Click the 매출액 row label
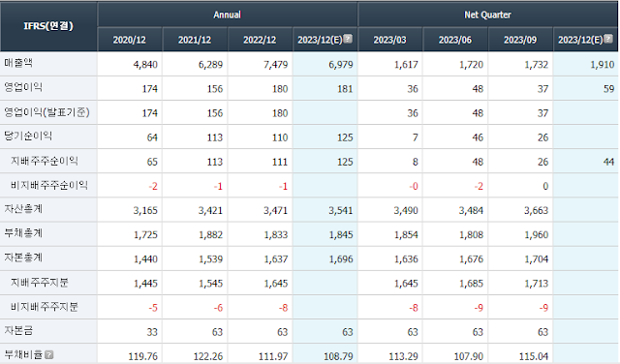Viewport: 620px width, 364px height. (18, 63)
